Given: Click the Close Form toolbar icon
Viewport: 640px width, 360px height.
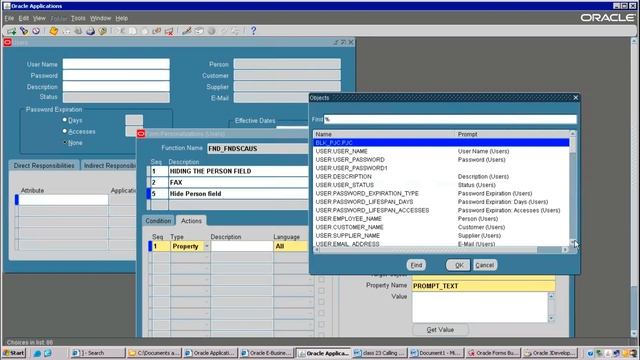Looking at the screenshot, I should (x=102, y=31).
